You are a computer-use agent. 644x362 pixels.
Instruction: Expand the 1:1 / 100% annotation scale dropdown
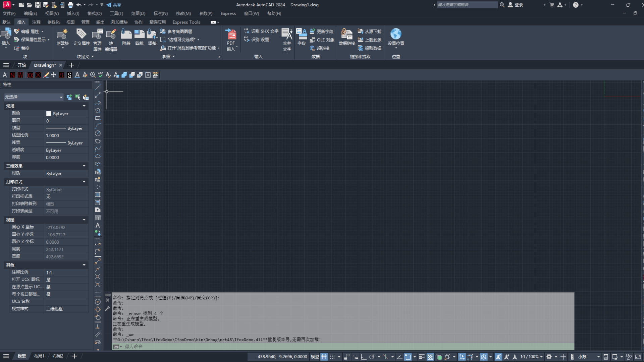pyautogui.click(x=541, y=357)
